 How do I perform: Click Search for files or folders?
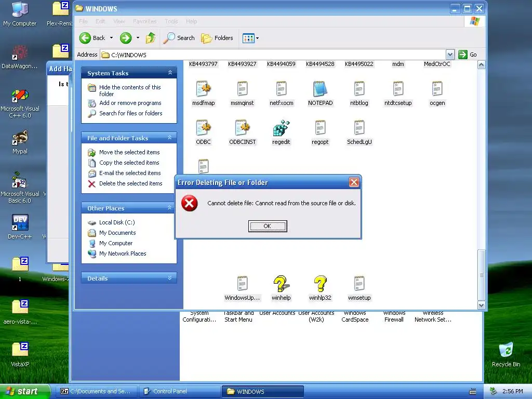click(x=130, y=113)
